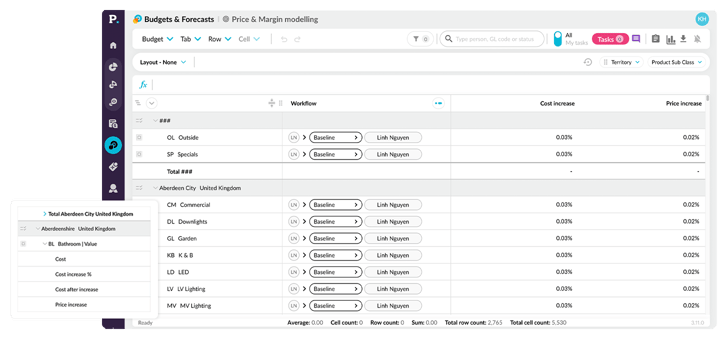Open the bar chart icon in toolbar
This screenshot has height=360, width=720.
coord(671,39)
